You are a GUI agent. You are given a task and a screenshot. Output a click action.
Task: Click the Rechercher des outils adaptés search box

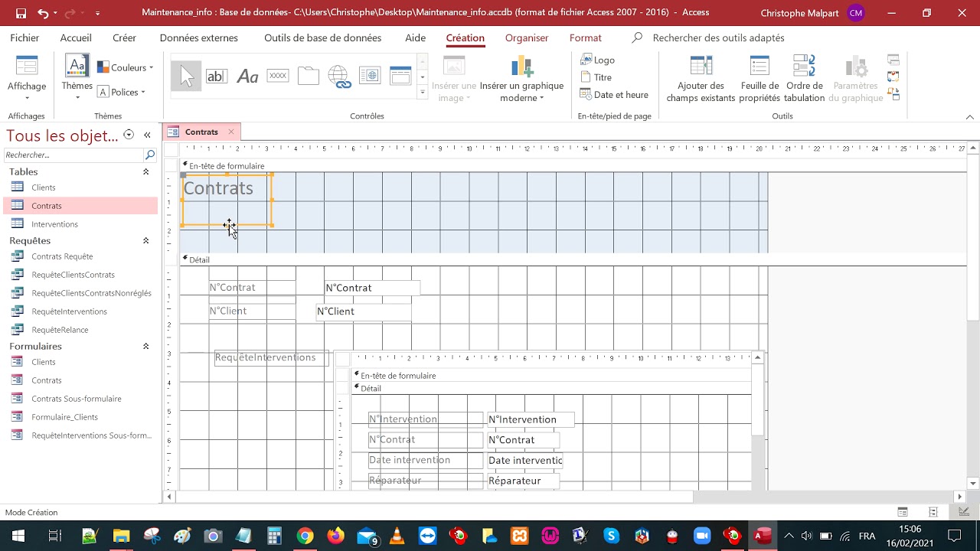718,37
